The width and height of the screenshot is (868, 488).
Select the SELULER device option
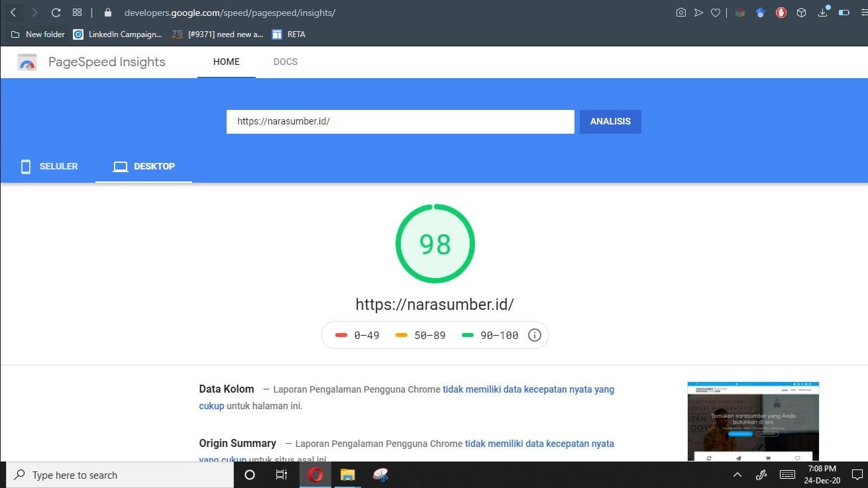coord(49,166)
